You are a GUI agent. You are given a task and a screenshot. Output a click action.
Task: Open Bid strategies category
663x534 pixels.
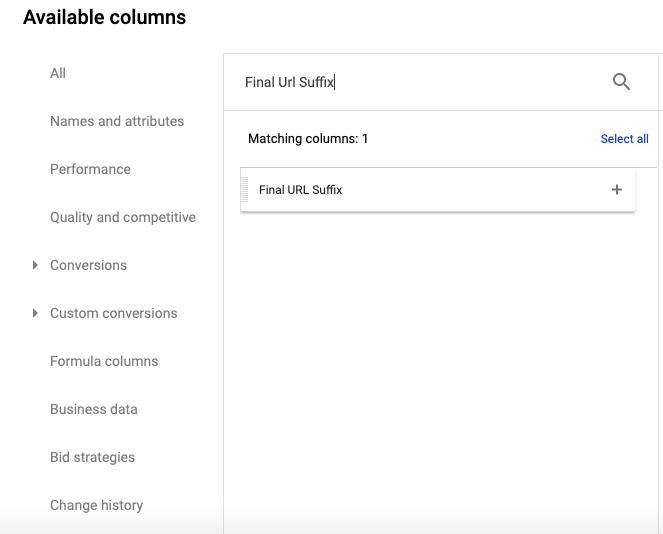93,457
